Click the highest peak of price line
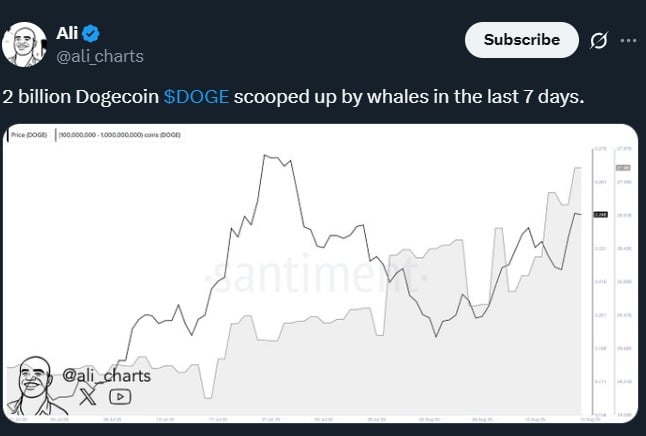 [265, 156]
